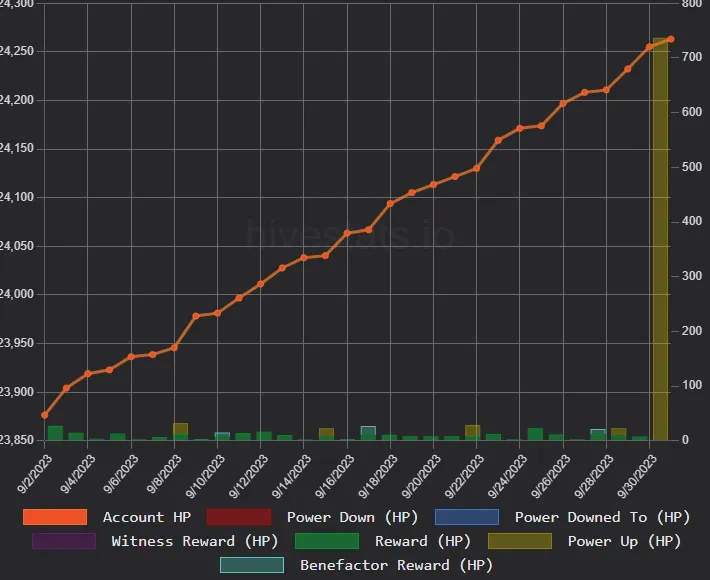Image resolution: width=710 pixels, height=580 pixels.
Task: Click the teal Benefactor Reward legend swatch
Action: click(252, 565)
